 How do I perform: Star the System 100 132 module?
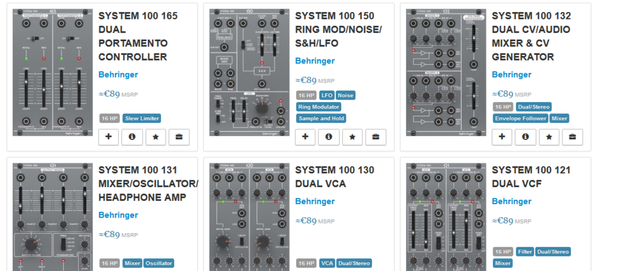[549, 137]
